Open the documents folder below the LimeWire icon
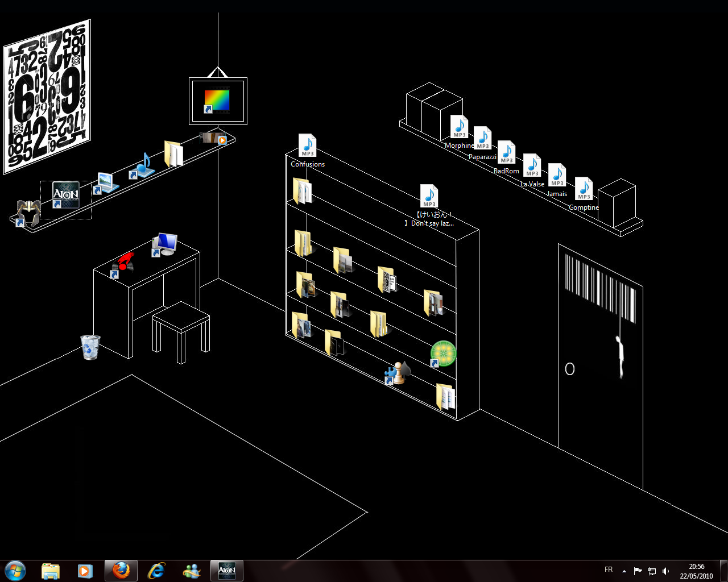The width and height of the screenshot is (728, 582). pos(445,396)
